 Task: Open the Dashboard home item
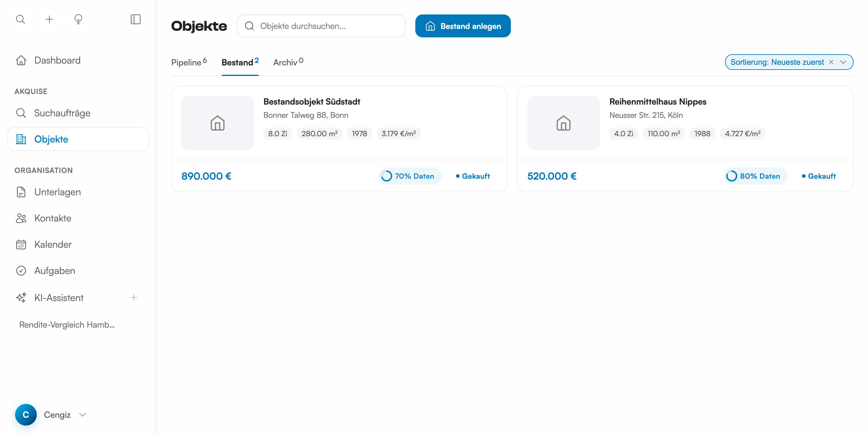pos(57,60)
